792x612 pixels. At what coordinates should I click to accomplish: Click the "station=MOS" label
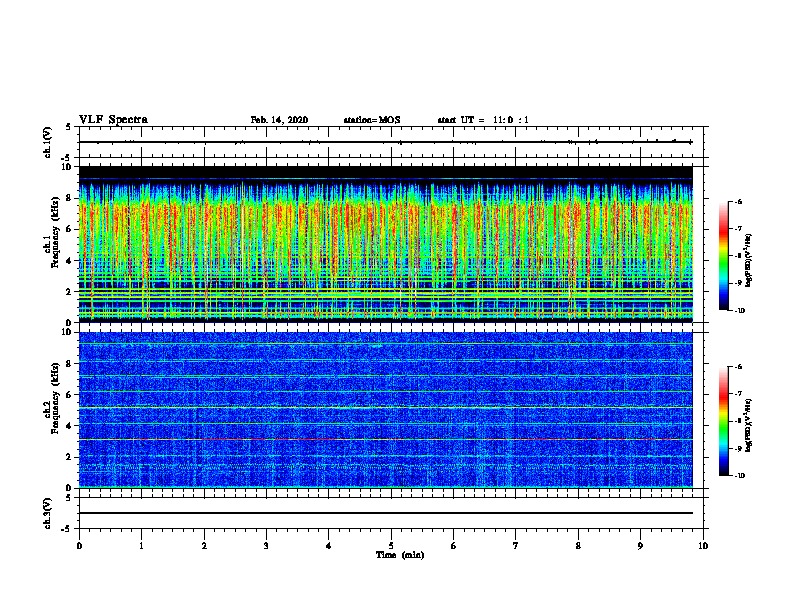(x=372, y=120)
